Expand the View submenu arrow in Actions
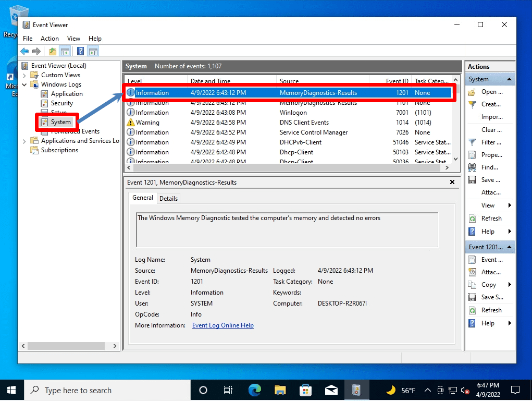Screen dimensions: 532x401 (x=510, y=205)
